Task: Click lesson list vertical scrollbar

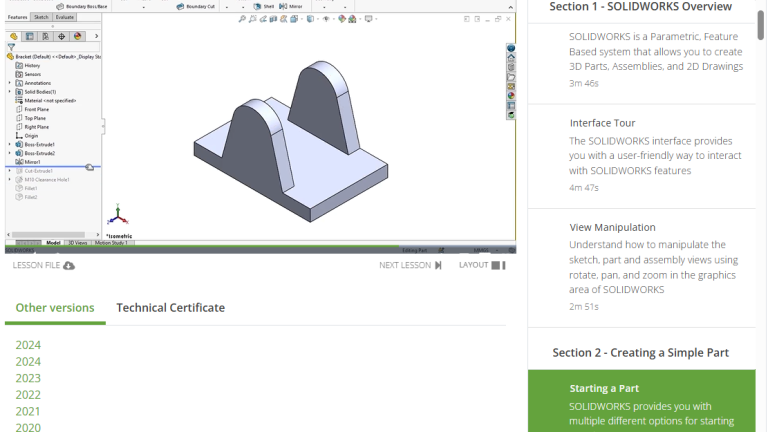Action: pos(761,25)
